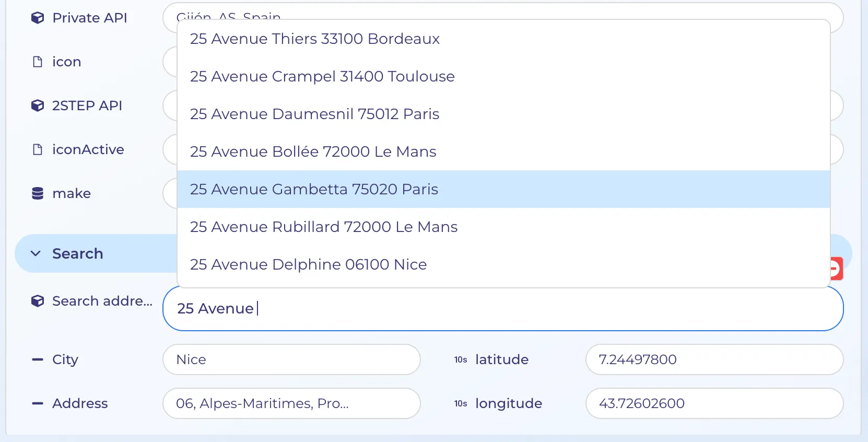
Task: Click the Address field
Action: (x=291, y=403)
